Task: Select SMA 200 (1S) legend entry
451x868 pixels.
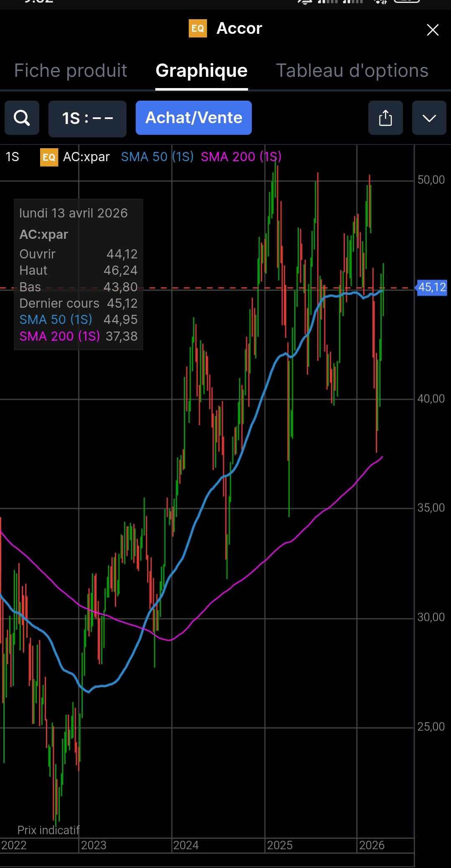Action: point(241,157)
